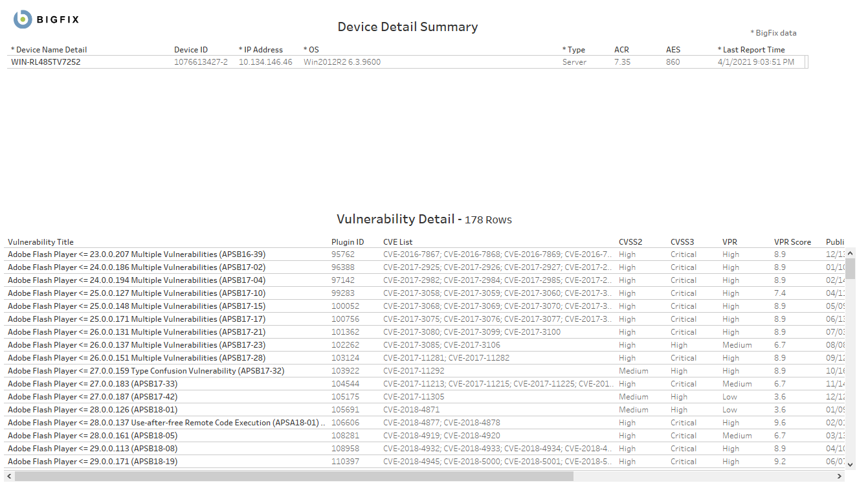Screen dimensions: 868x494
Task: Click CVE-2017-3085; CVE-2017-3106 cell
Action: click(x=441, y=345)
